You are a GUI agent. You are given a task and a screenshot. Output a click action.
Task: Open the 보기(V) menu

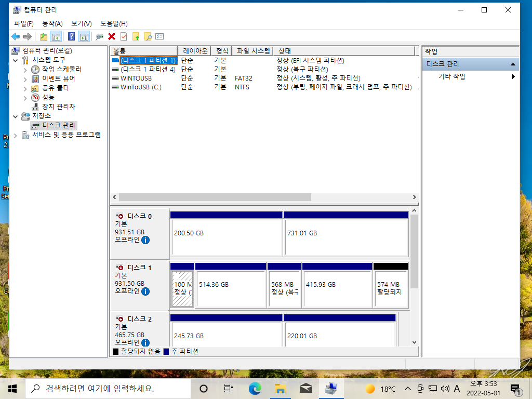tap(82, 24)
